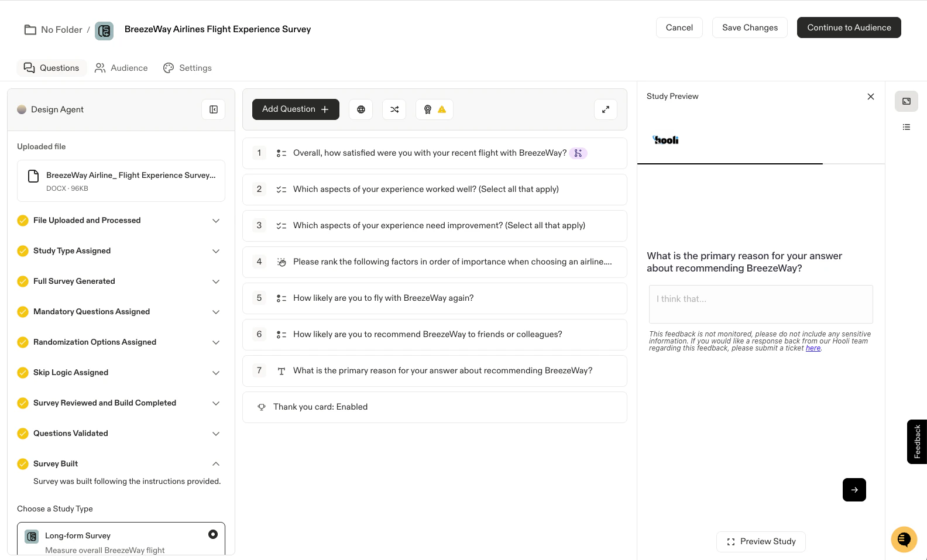The height and width of the screenshot is (560, 927).
Task: Click the Design Agent avatar dot
Action: 22,109
